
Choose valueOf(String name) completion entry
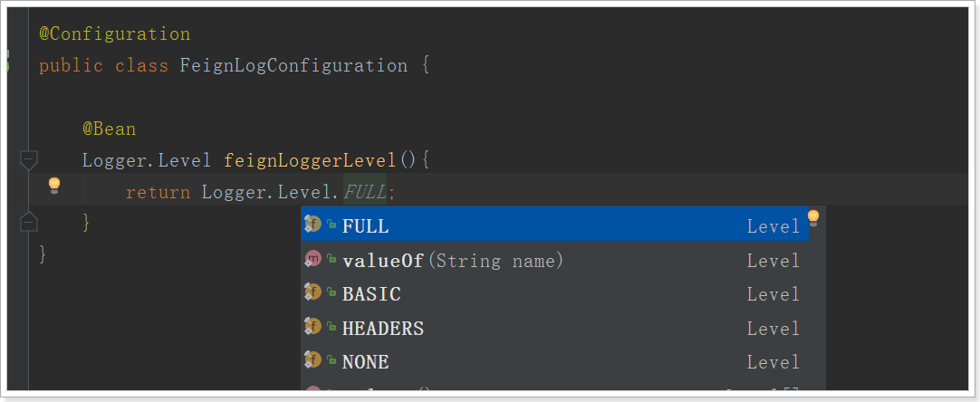(453, 261)
